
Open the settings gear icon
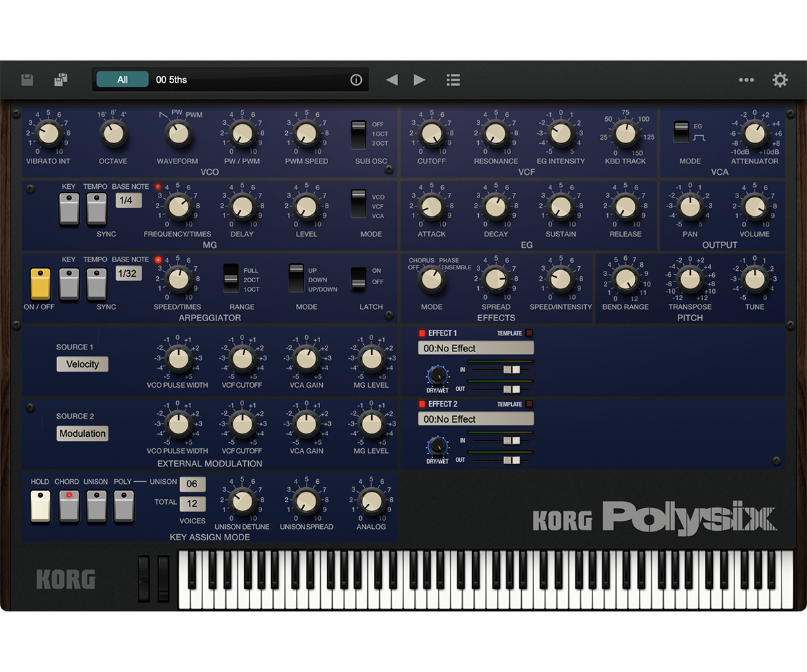pyautogui.click(x=780, y=80)
